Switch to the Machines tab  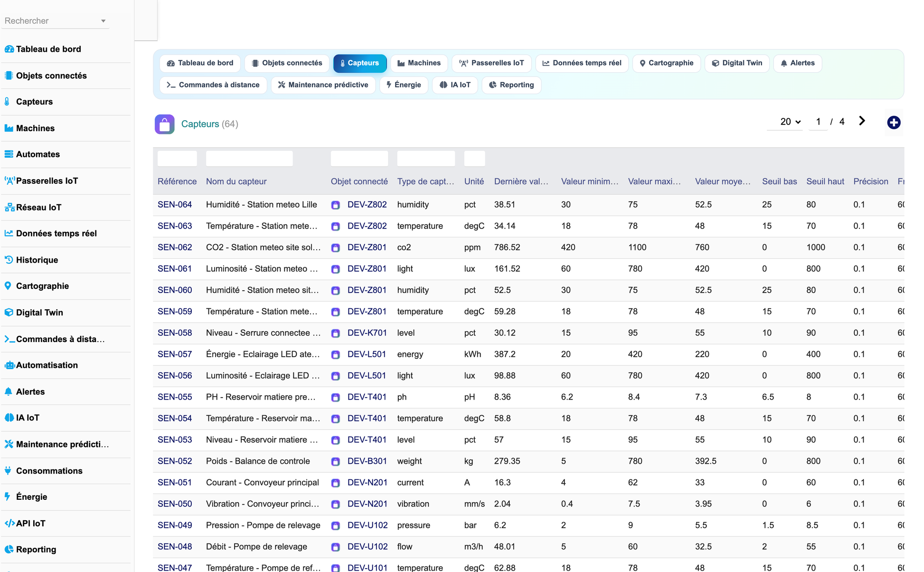tap(419, 63)
